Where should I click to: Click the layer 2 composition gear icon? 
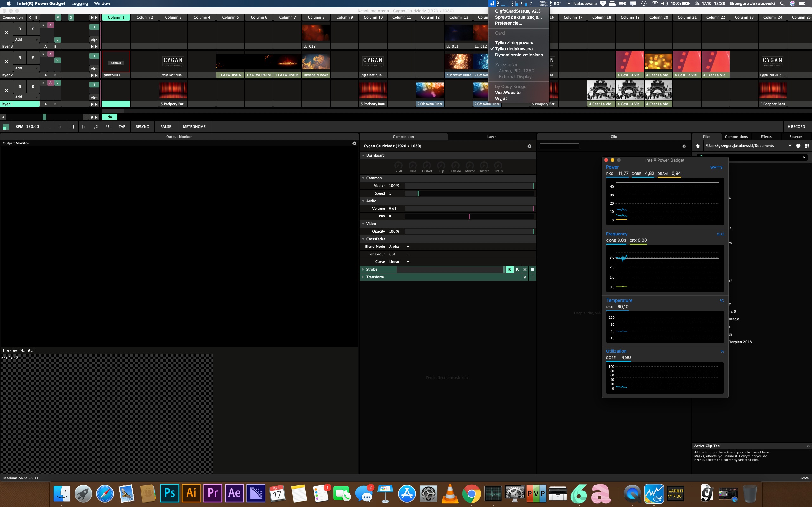tap(529, 146)
